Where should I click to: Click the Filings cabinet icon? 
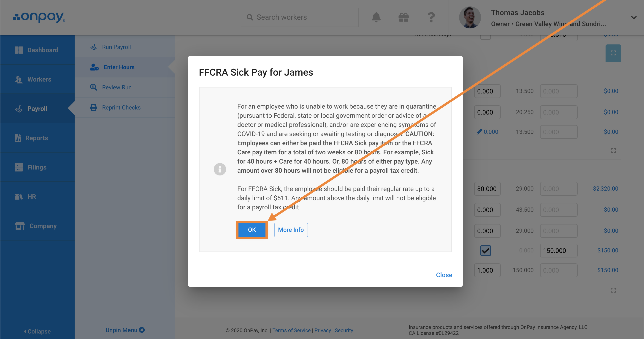coord(19,167)
